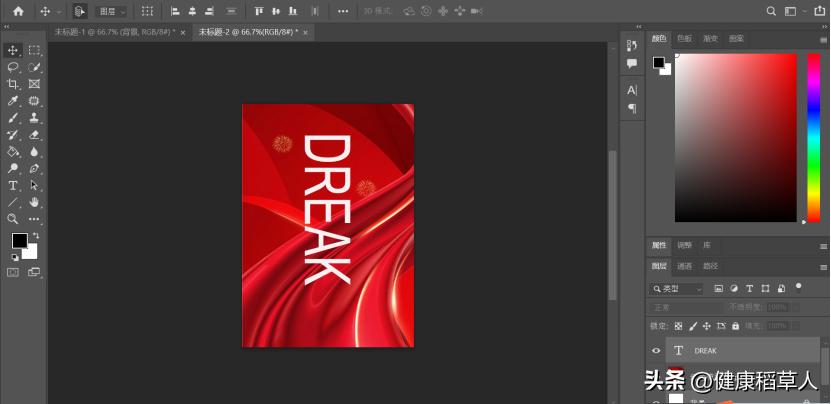Switch to the 路径 Paths tab
This screenshot has width=831, height=404.
coord(710,266)
